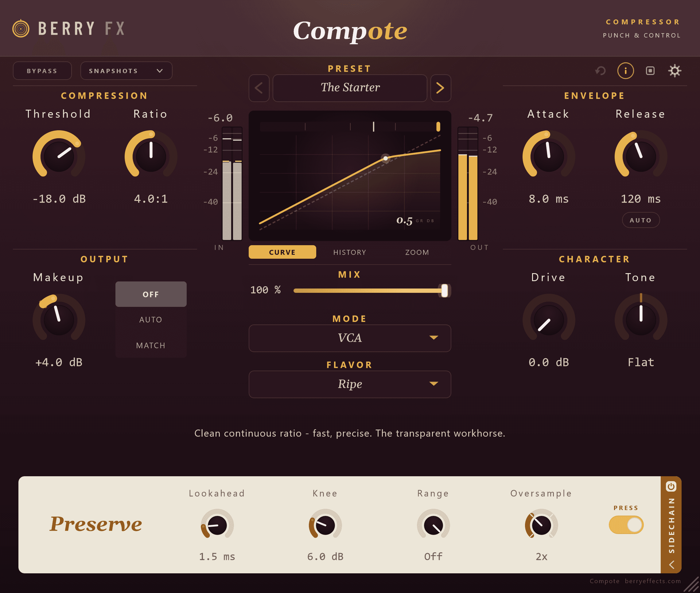
Task: Click the -18.0 dB threshold value
Action: pyautogui.click(x=59, y=199)
